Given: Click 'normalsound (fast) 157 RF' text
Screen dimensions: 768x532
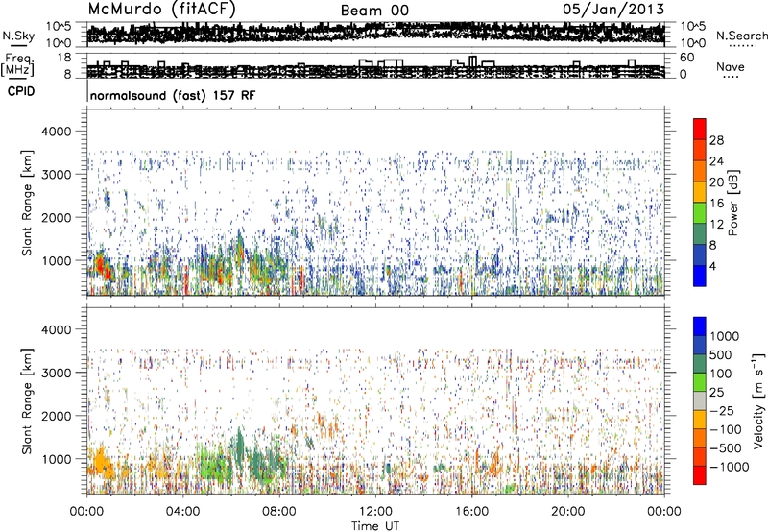Looking at the screenshot, I should coord(173,95).
